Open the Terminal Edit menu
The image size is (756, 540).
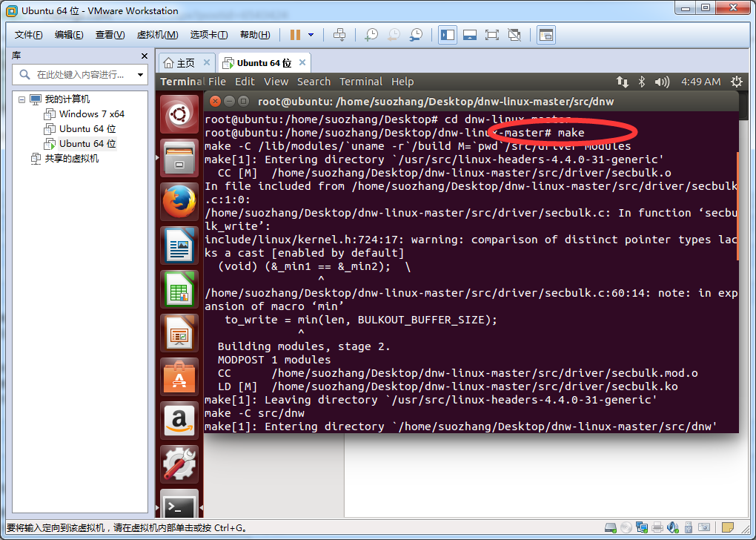[245, 82]
